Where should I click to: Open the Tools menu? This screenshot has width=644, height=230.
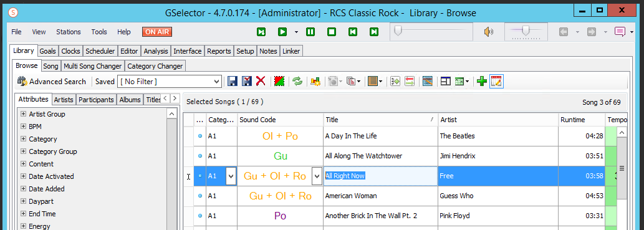99,32
